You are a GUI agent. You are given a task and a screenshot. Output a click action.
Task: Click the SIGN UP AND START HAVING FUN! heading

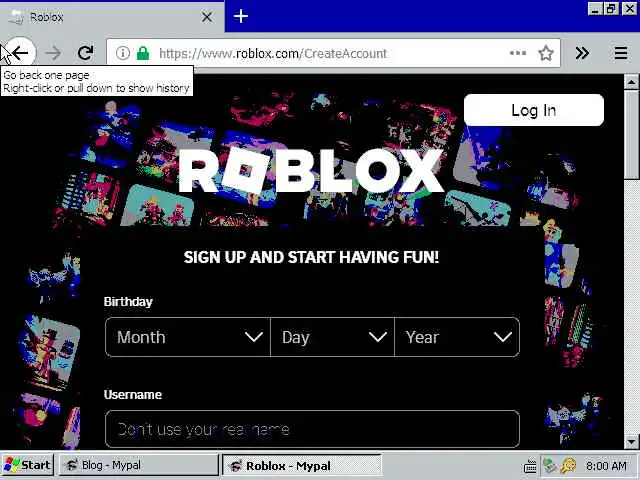pos(311,257)
